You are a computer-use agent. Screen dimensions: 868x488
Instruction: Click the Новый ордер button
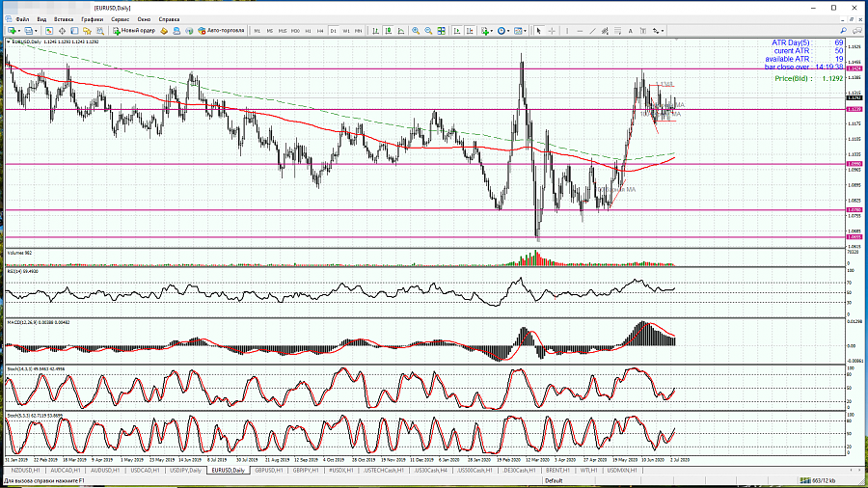(x=134, y=31)
